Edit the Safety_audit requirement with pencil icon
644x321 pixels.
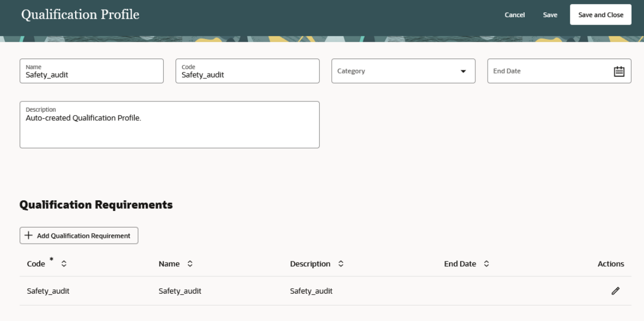(615, 291)
